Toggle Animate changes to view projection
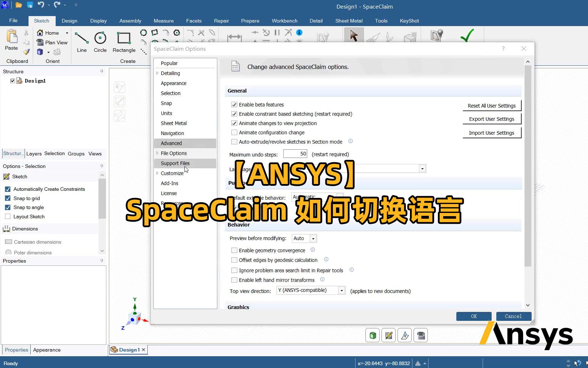588x368 pixels. click(x=234, y=123)
